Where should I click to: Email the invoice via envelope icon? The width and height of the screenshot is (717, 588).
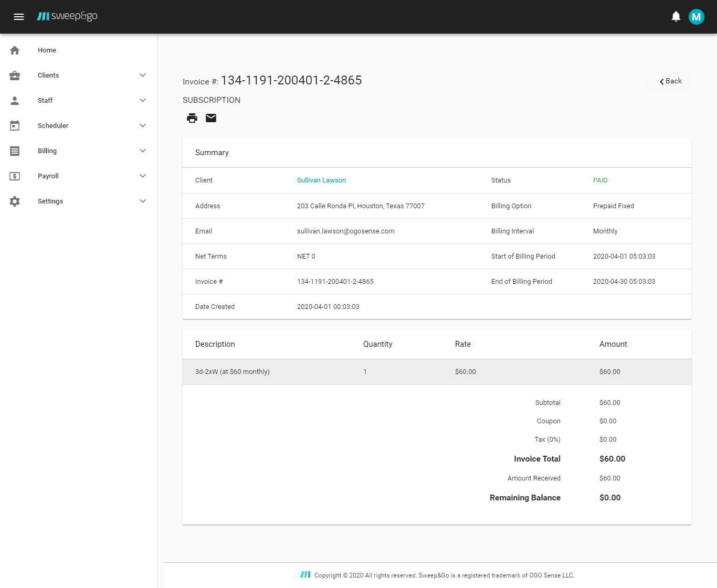(211, 118)
